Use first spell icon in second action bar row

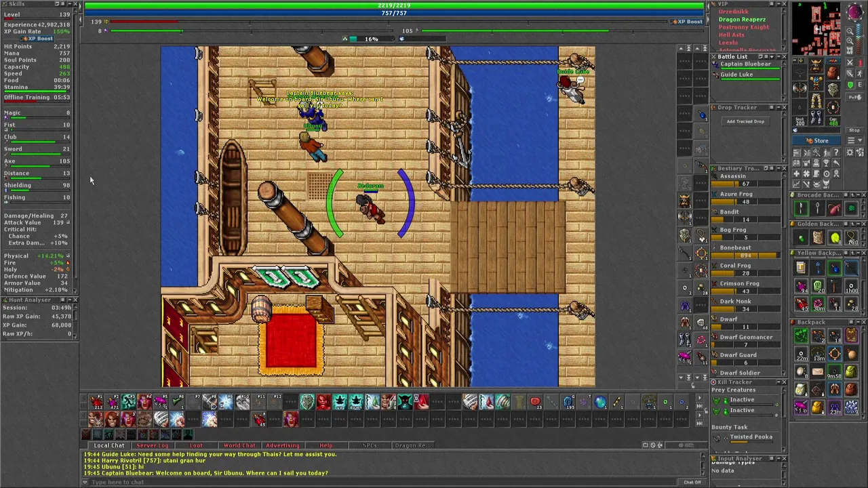96,418
